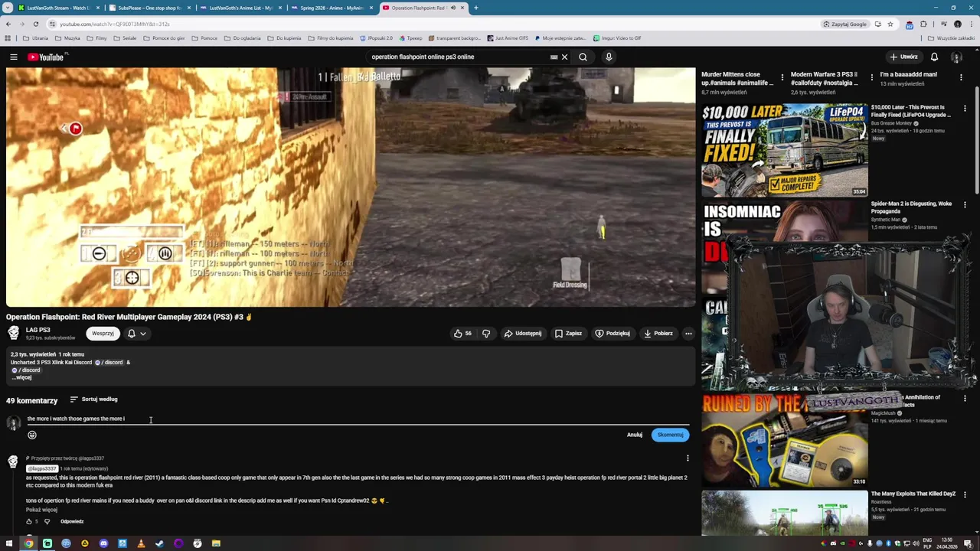Open Murder Mittens short options menu

coord(782,77)
